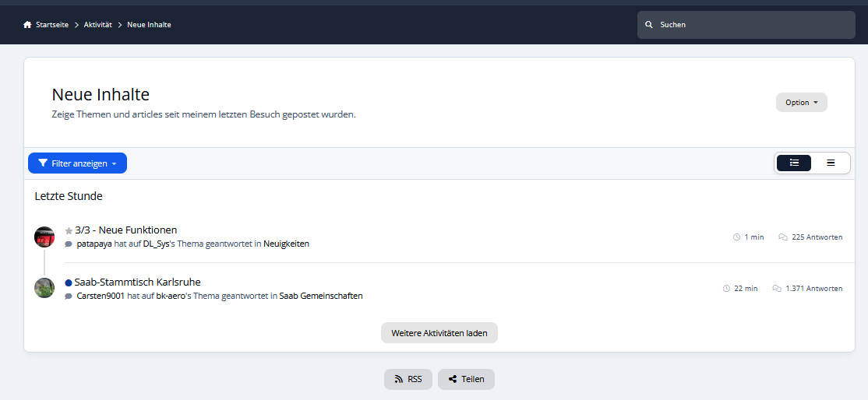This screenshot has width=868, height=400.
Task: Click the RSS feed icon
Action: (x=399, y=380)
